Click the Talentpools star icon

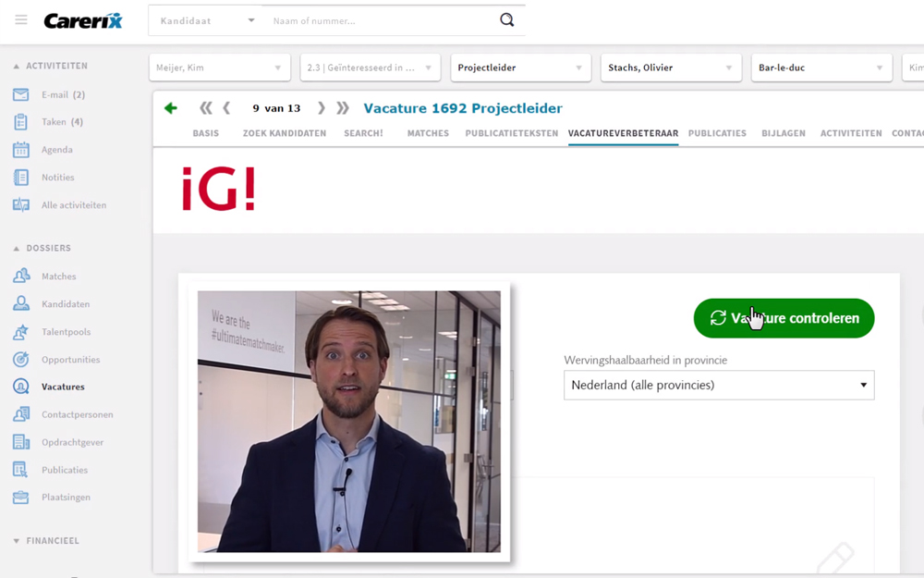[x=20, y=331]
